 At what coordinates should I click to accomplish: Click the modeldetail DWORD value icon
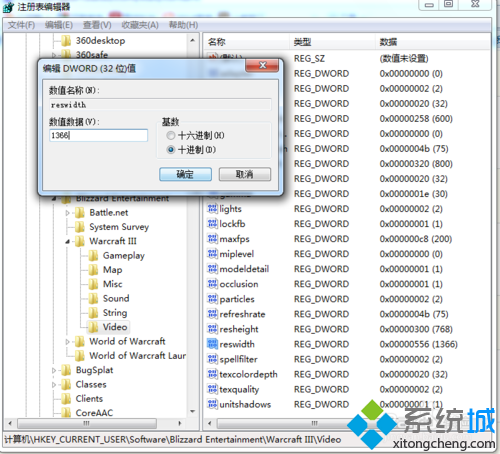pos(212,269)
